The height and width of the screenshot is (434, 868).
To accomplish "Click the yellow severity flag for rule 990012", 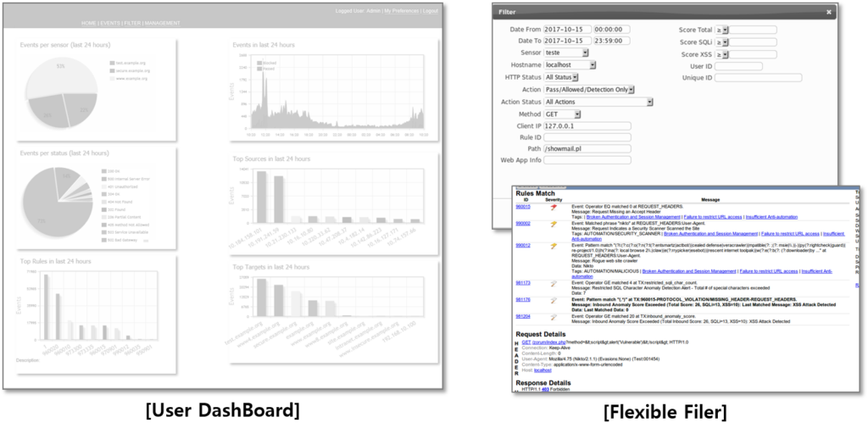I will [x=554, y=247].
